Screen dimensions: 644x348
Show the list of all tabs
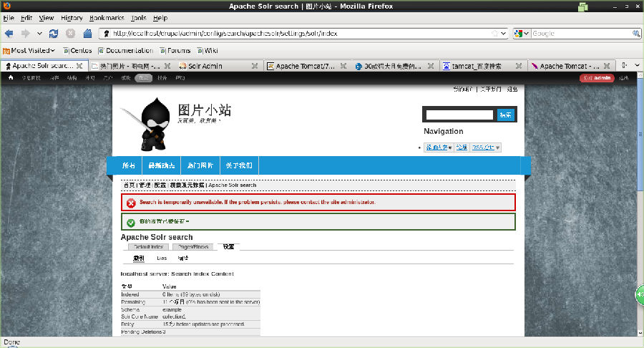tap(637, 65)
